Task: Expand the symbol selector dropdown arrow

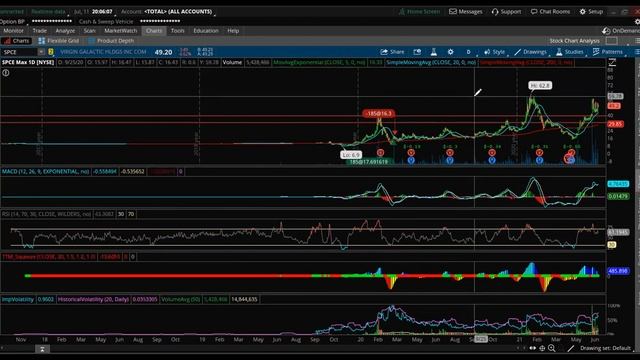Action: pyautogui.click(x=41, y=52)
